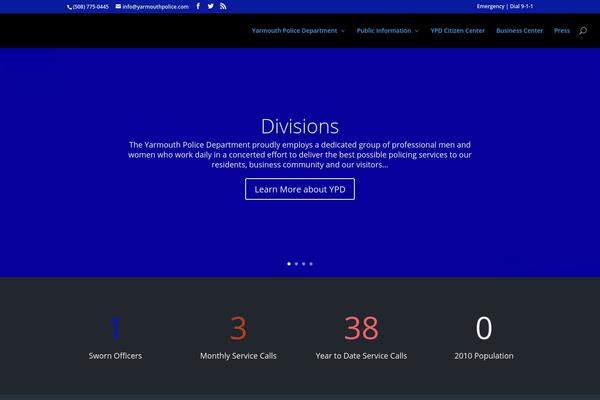Click the blue Sworn Officers counter number 1
Screen dimensions: 600x400
point(115,328)
